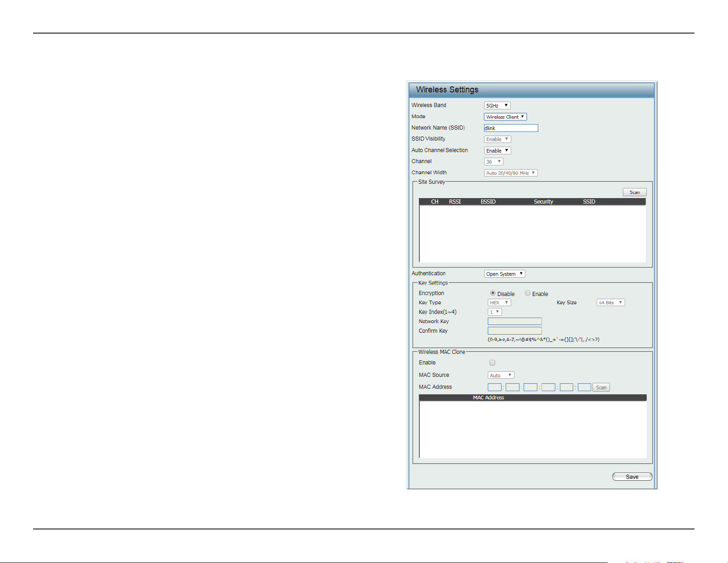Open the Auto Channel Selection dropdown
The height and width of the screenshot is (563, 728).
[497, 151]
